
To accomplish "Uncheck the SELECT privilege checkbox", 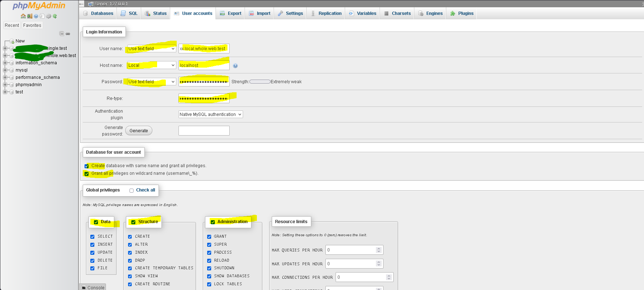I will [93, 237].
